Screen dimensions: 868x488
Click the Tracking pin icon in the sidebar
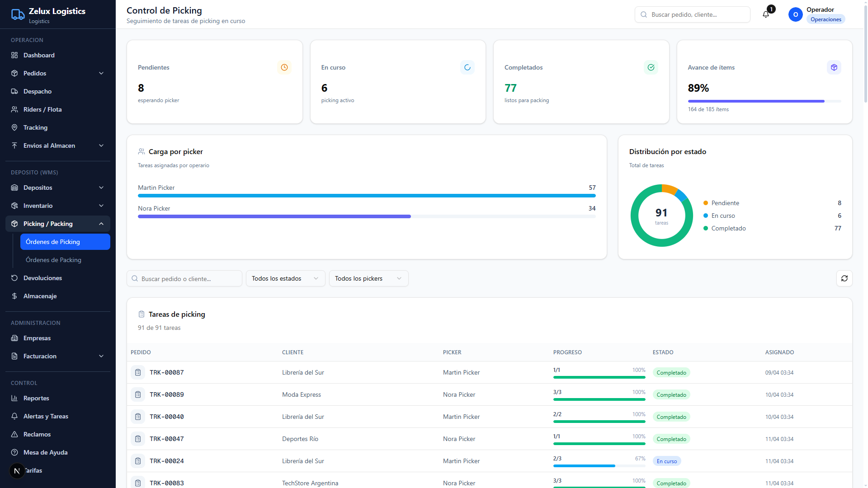(x=14, y=127)
